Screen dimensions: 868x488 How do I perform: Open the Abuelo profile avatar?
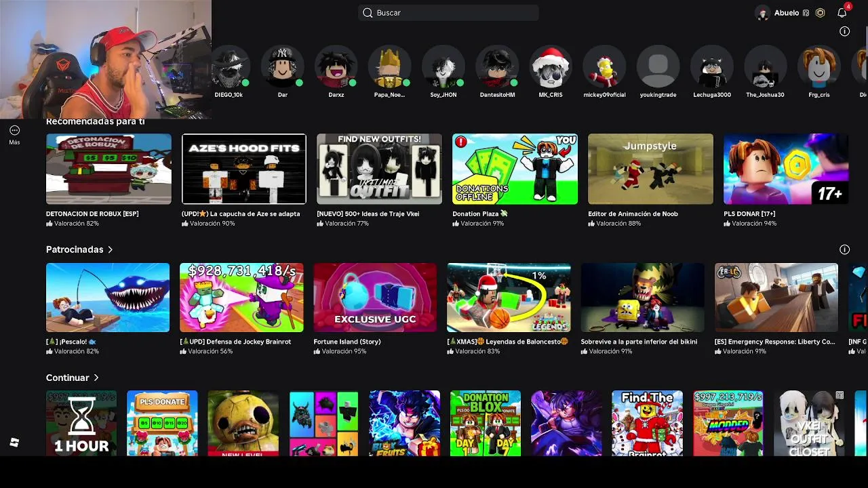(763, 13)
